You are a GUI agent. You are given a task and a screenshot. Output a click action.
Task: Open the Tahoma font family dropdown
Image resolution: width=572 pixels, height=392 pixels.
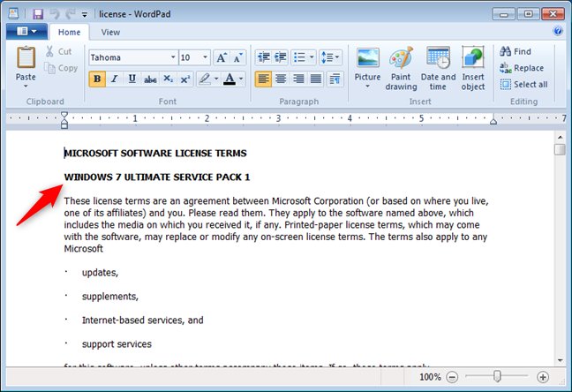tap(173, 57)
